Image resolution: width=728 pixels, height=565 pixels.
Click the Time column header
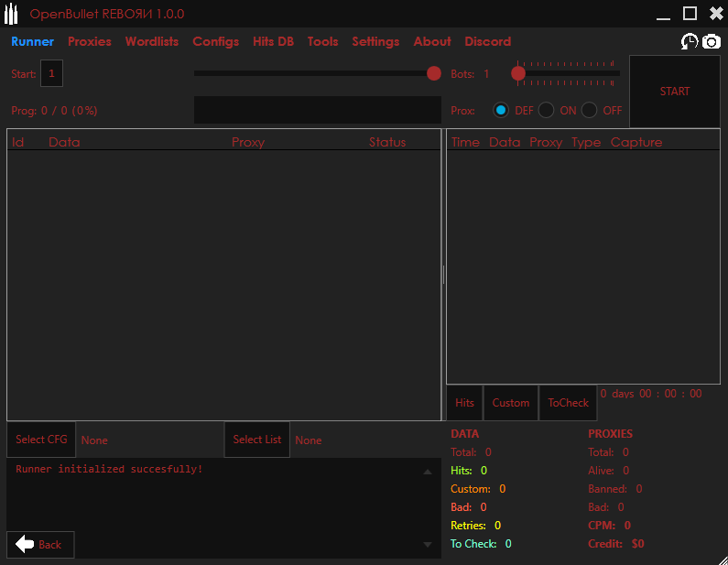465,142
